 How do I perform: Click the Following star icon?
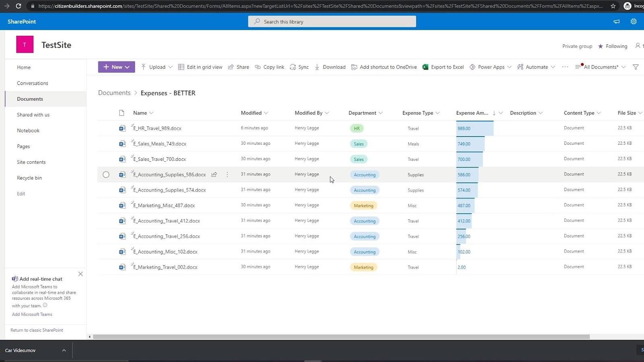[x=601, y=46]
